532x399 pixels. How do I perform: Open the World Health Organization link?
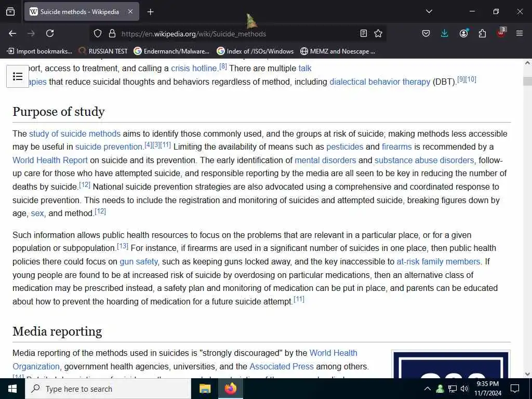333,353
